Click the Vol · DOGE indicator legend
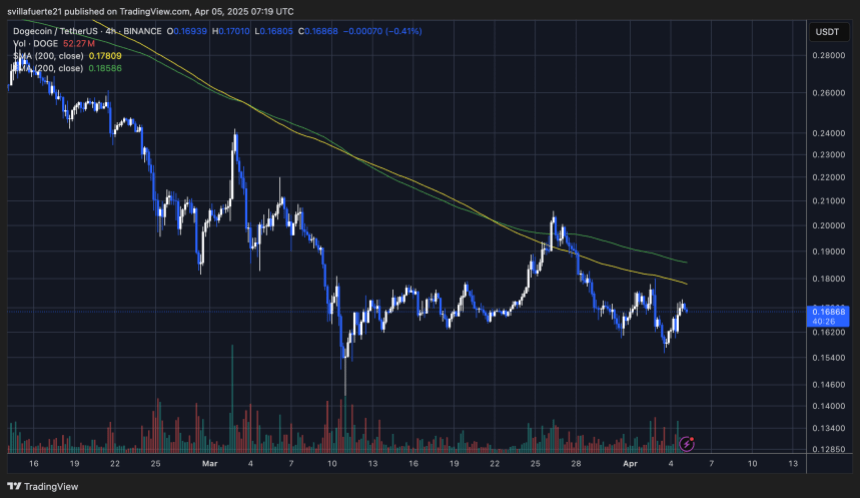 pos(35,44)
